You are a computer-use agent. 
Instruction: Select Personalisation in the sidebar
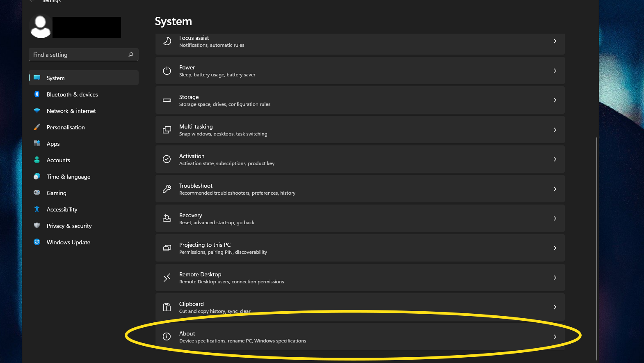click(66, 127)
